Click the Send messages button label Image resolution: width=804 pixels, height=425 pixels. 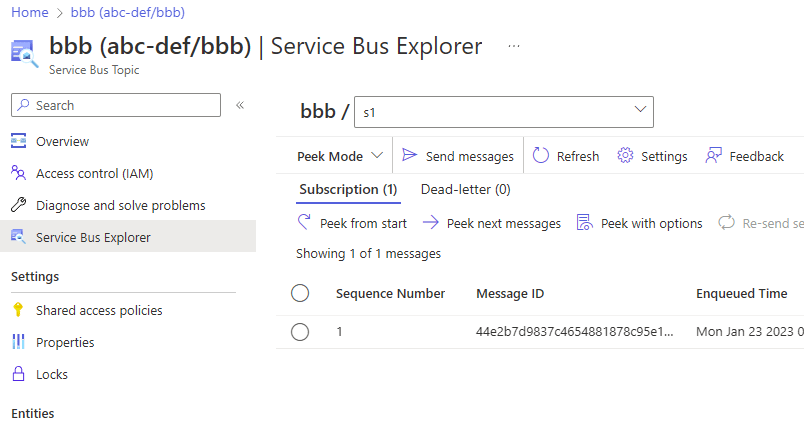coord(470,156)
